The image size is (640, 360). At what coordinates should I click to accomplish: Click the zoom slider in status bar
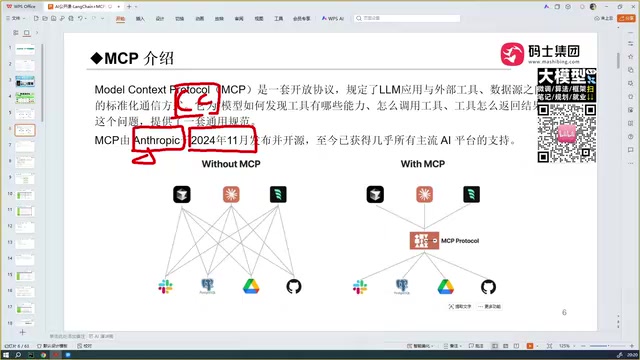click(x=607, y=346)
